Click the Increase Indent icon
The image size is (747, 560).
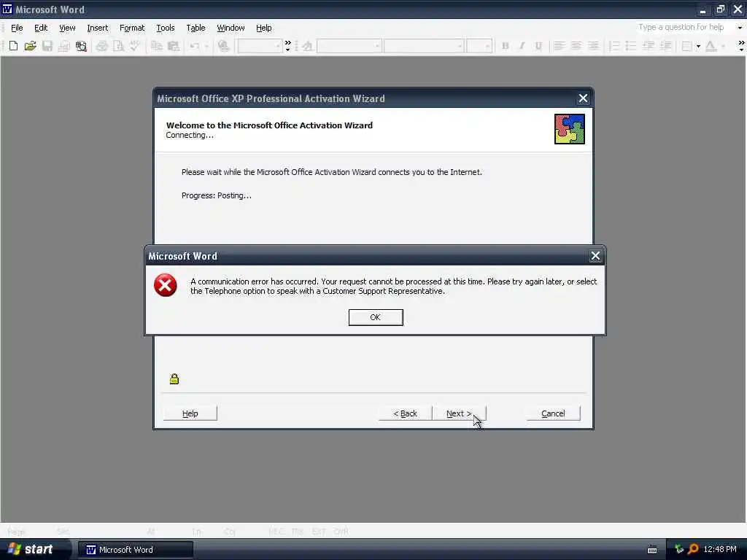(x=665, y=46)
